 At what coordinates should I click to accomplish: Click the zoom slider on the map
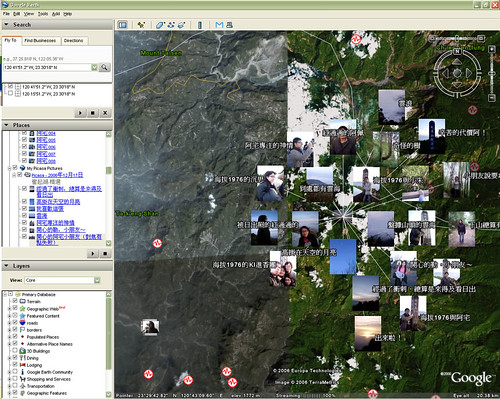pyautogui.click(x=492, y=74)
